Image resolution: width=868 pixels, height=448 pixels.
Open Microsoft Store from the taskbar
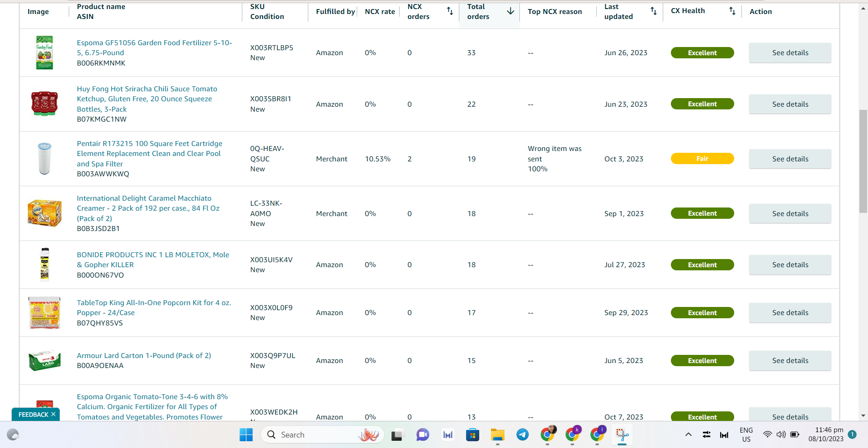pos(472,435)
